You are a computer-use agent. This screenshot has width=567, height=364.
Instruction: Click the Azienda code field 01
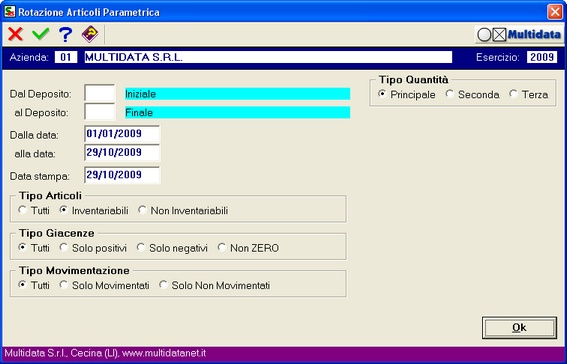(66, 57)
